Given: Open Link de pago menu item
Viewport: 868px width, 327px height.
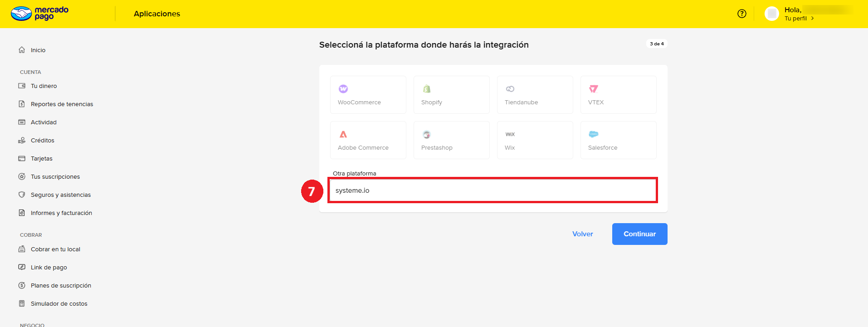Looking at the screenshot, I should 49,267.
